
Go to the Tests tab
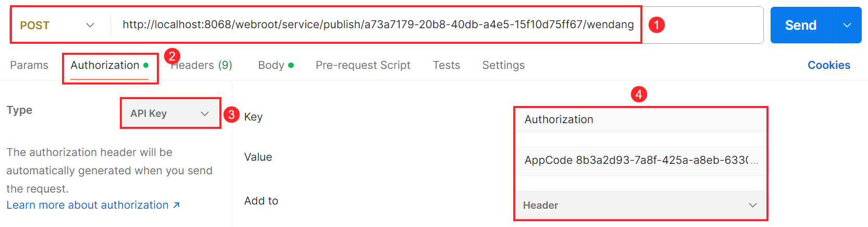click(447, 65)
